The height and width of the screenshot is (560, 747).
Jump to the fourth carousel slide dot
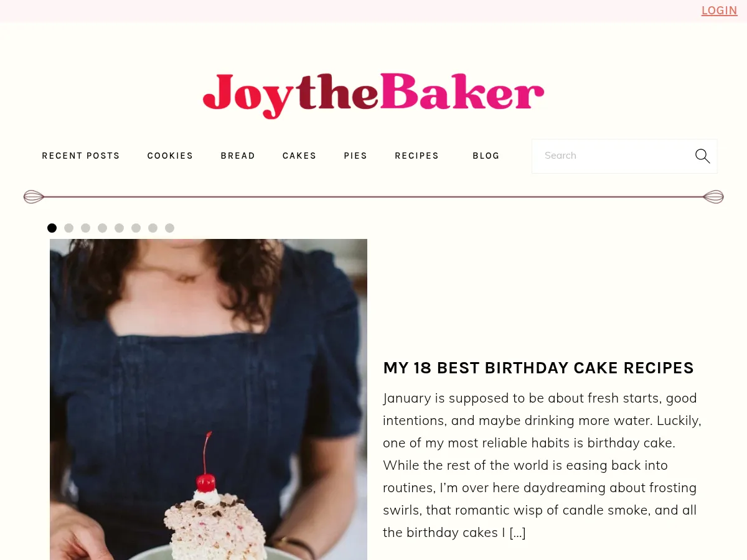pyautogui.click(x=103, y=228)
